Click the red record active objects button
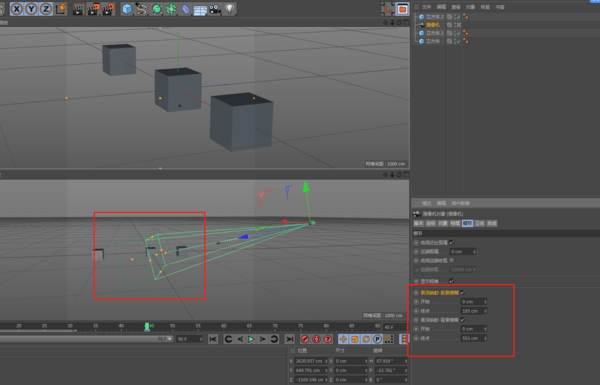 coord(305,339)
